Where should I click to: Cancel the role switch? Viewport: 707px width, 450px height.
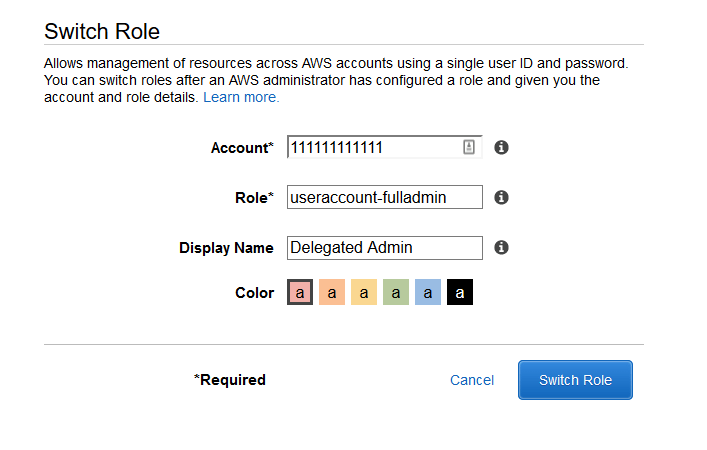[x=472, y=380]
